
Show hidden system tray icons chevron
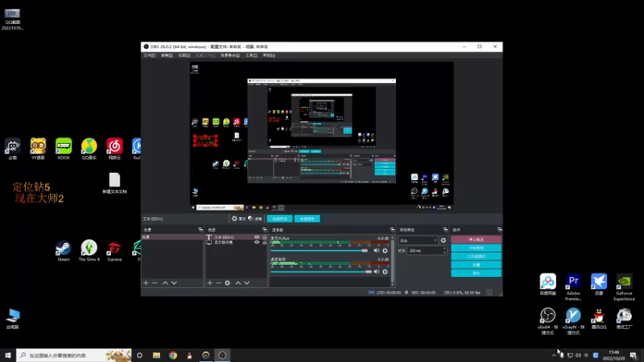click(x=554, y=355)
